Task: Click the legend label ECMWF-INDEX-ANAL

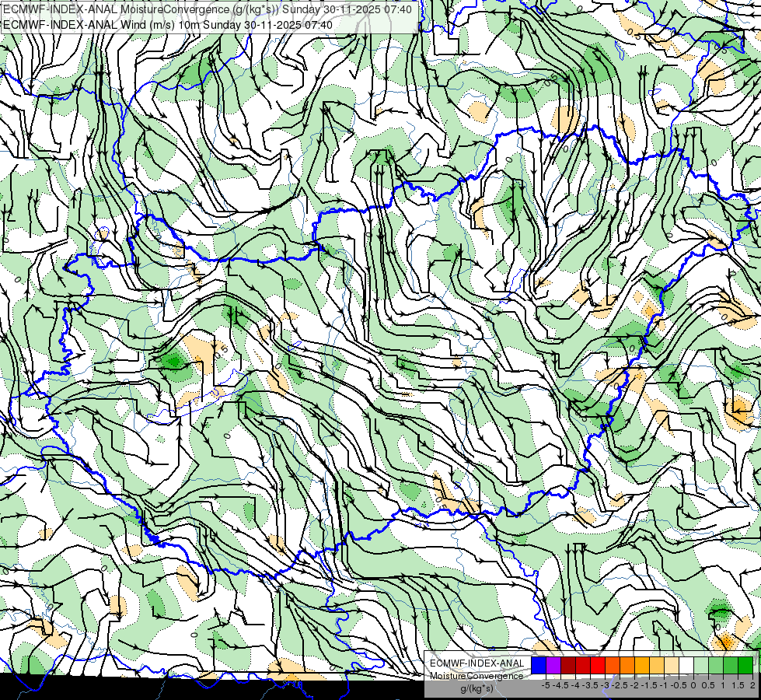Action: point(477,663)
